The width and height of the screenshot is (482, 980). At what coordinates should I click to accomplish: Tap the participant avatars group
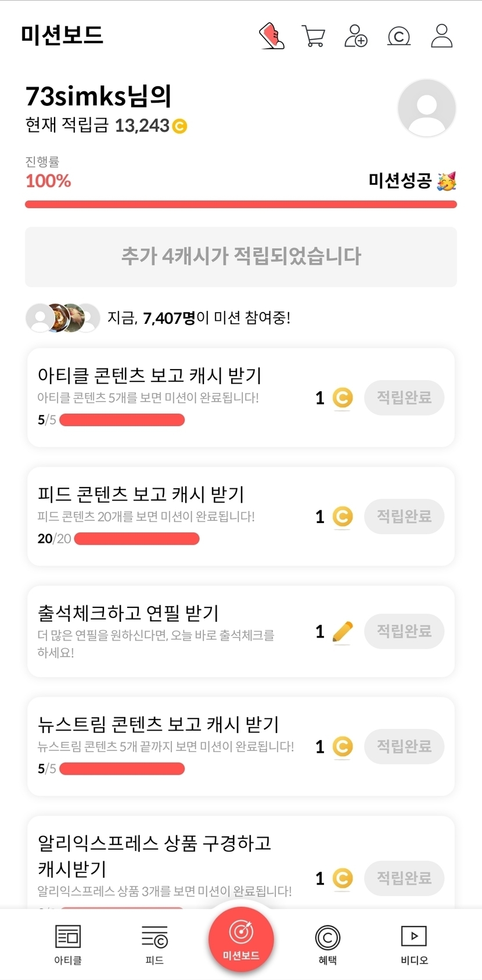(63, 317)
